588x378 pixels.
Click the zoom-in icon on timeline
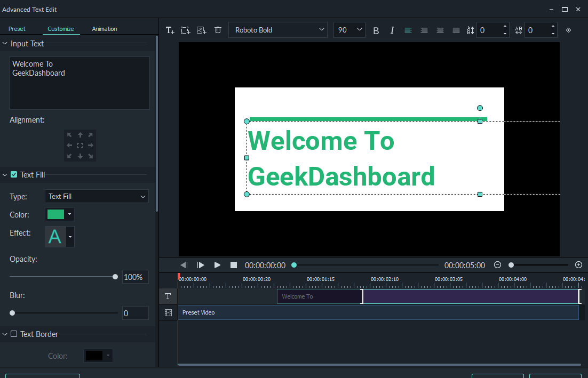pyautogui.click(x=578, y=265)
